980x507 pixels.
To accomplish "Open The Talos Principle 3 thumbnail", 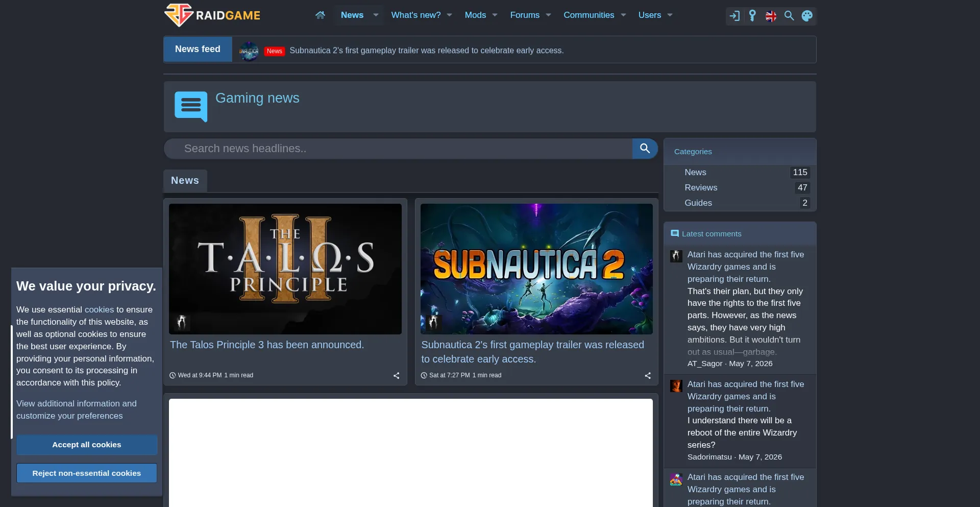I will [285, 269].
